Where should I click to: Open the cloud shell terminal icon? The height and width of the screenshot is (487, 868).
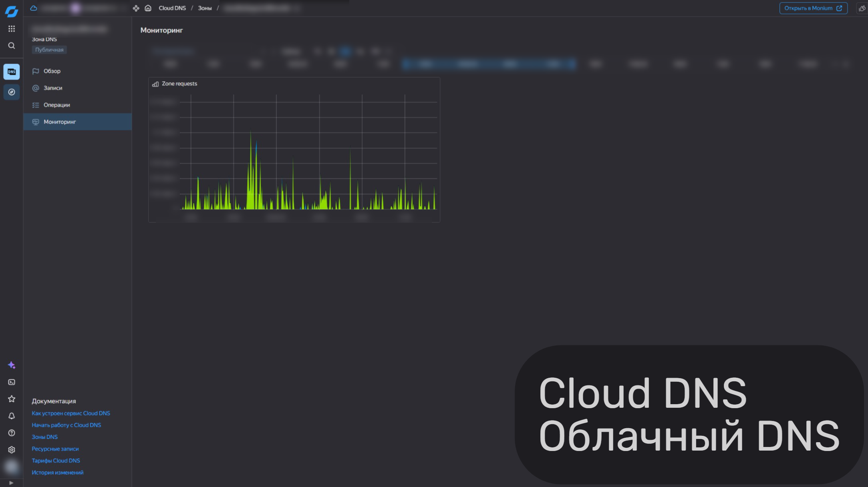point(12,382)
